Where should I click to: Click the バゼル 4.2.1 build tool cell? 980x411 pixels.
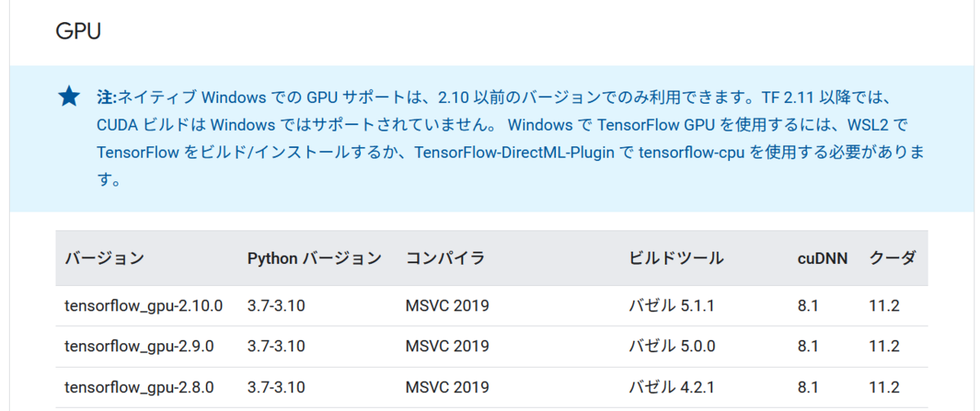tap(671, 387)
